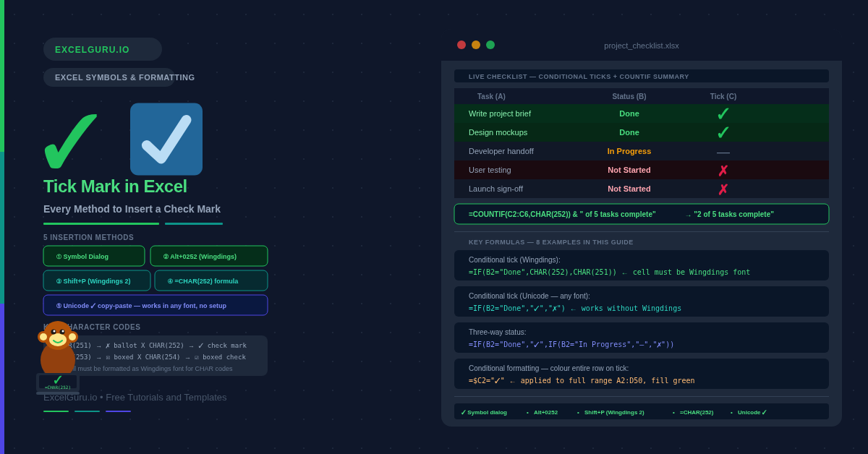The image size is (868, 454).
Task: Select the Three-way status formula card
Action: (641, 338)
